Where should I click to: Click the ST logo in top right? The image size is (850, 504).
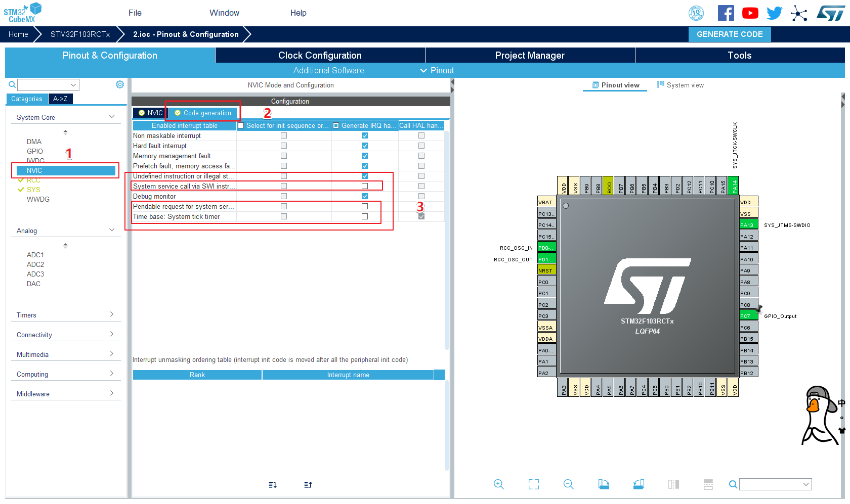tap(830, 13)
